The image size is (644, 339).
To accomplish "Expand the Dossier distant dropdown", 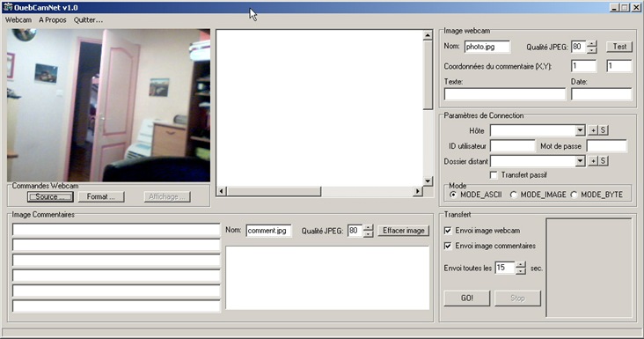I will pyautogui.click(x=580, y=160).
